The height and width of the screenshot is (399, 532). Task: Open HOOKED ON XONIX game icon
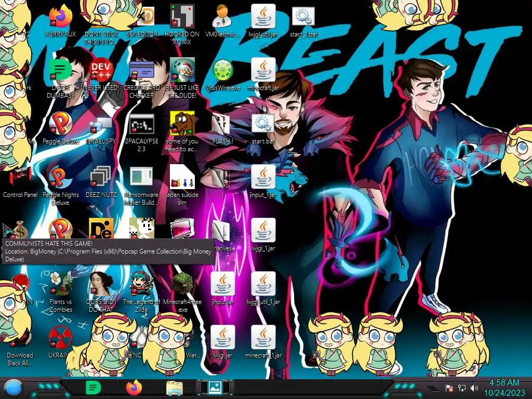point(182,17)
